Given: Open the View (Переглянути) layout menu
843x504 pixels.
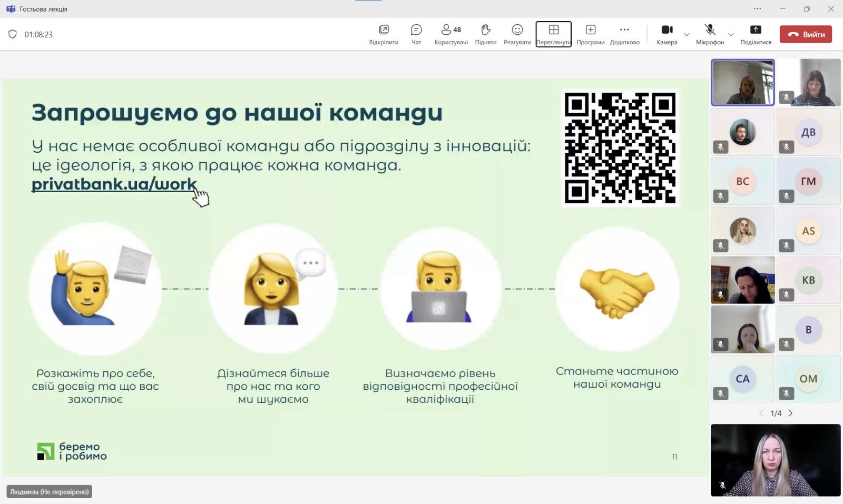Looking at the screenshot, I should tap(553, 34).
